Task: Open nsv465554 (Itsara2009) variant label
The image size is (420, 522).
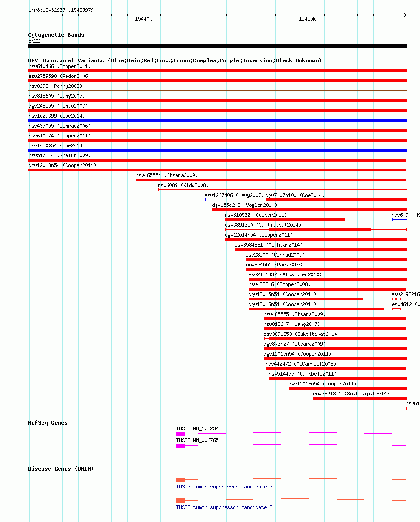Action: click(167, 175)
